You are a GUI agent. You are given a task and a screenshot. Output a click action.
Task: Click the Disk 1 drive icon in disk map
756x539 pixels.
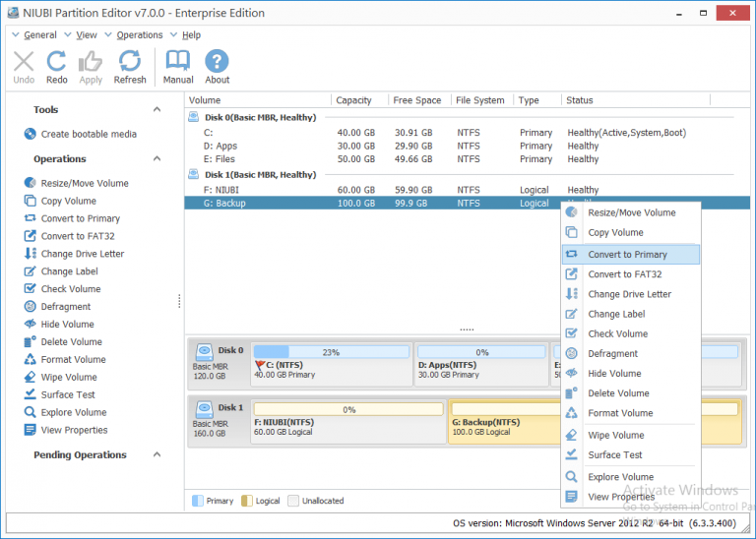205,409
